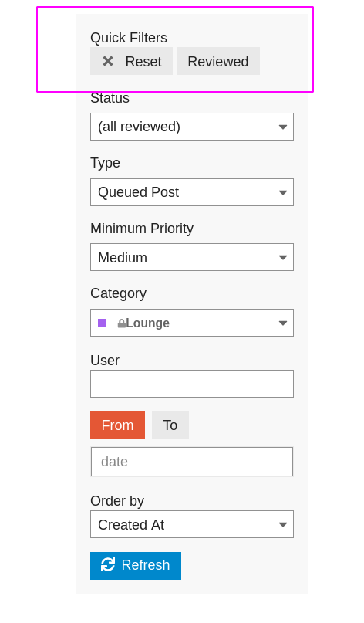Open the Order by Created At dropdown
Screen dimensions: 364x623
pyautogui.click(x=192, y=524)
